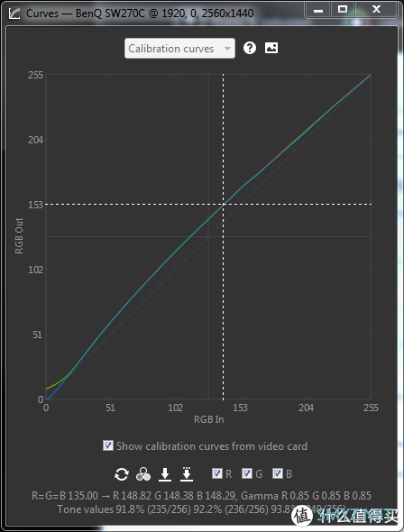The height and width of the screenshot is (532, 404).
Task: Click the question mark help icon
Action: click(250, 48)
